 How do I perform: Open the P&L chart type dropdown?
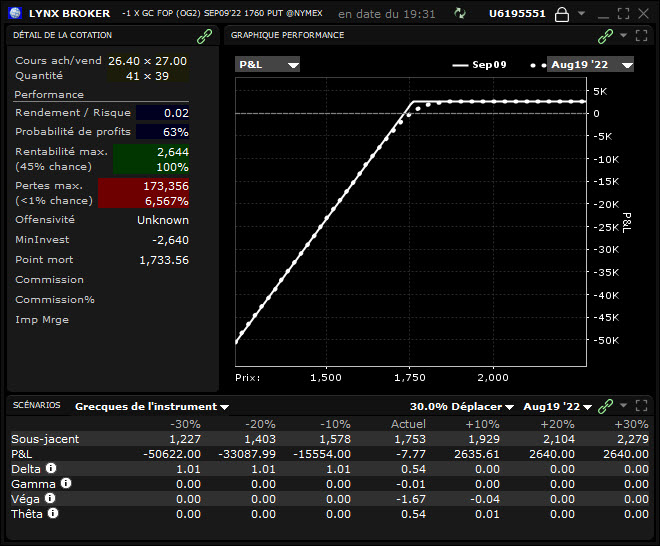pos(267,65)
